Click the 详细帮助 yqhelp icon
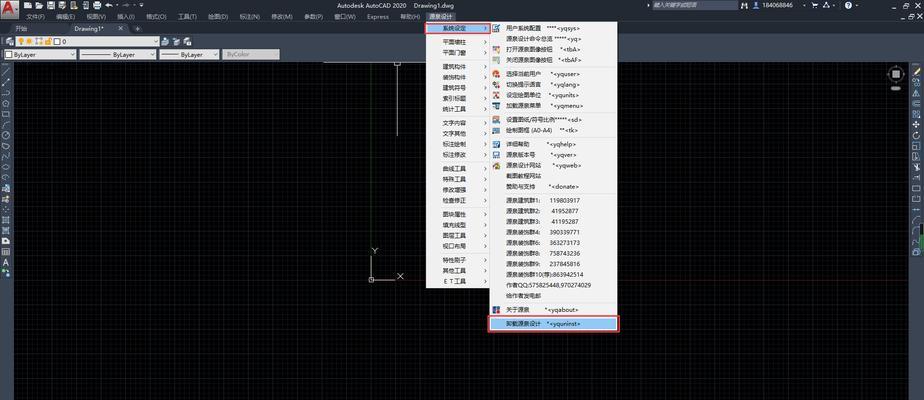The image size is (924, 400). (496, 144)
